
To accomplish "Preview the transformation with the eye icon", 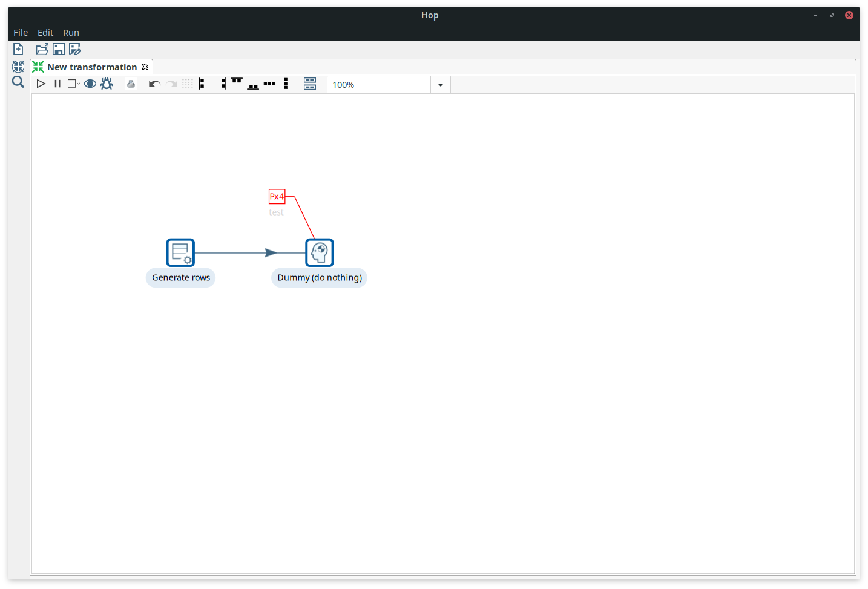I will coord(90,84).
